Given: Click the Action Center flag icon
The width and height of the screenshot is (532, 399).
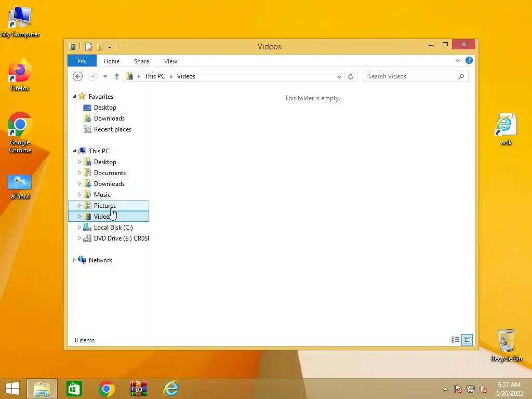Looking at the screenshot, I should [458, 389].
